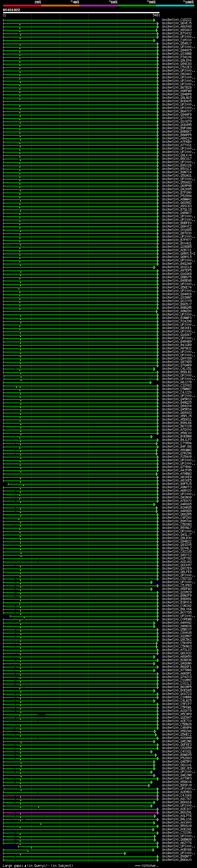Click the green ~80% identity legend segment
The height and width of the screenshot is (868, 197).
point(137,6)
